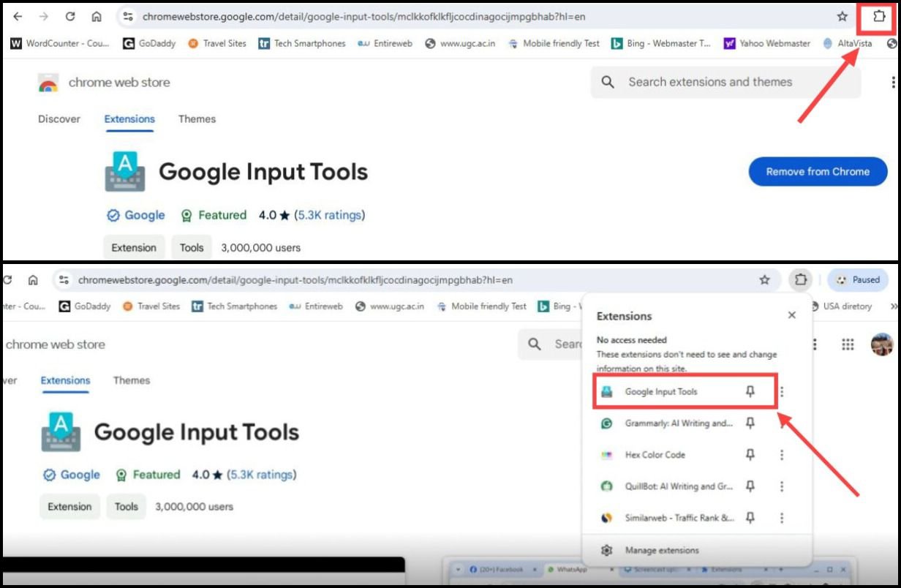Select the Extensions tab in the upper window
This screenshot has width=901, height=588.
point(129,119)
